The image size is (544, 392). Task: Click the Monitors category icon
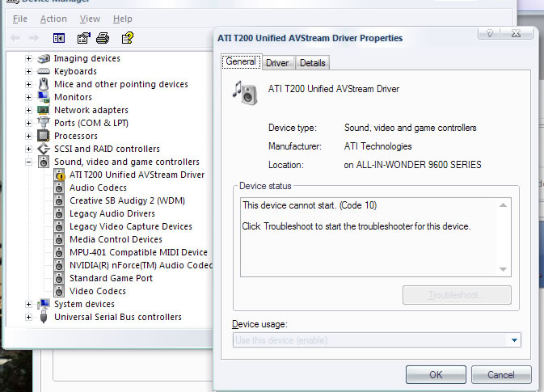click(x=44, y=97)
